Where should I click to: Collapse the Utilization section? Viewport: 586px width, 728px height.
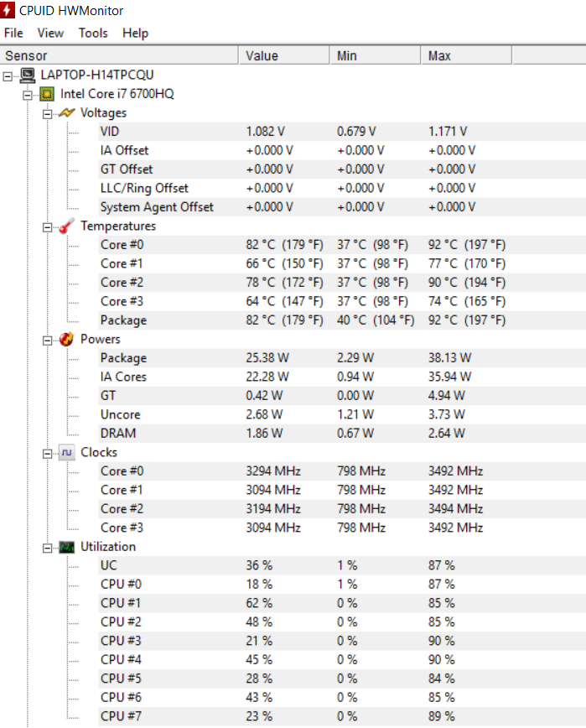point(47,549)
